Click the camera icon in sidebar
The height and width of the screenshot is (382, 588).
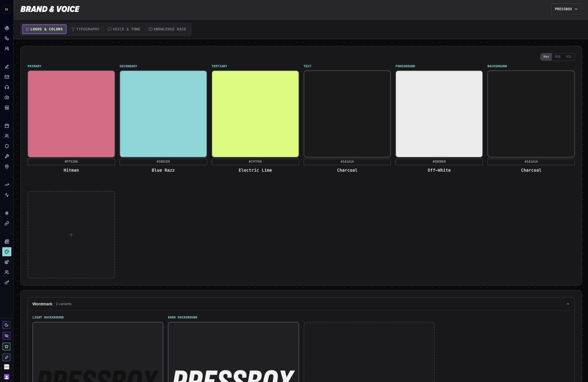[x=7, y=97]
